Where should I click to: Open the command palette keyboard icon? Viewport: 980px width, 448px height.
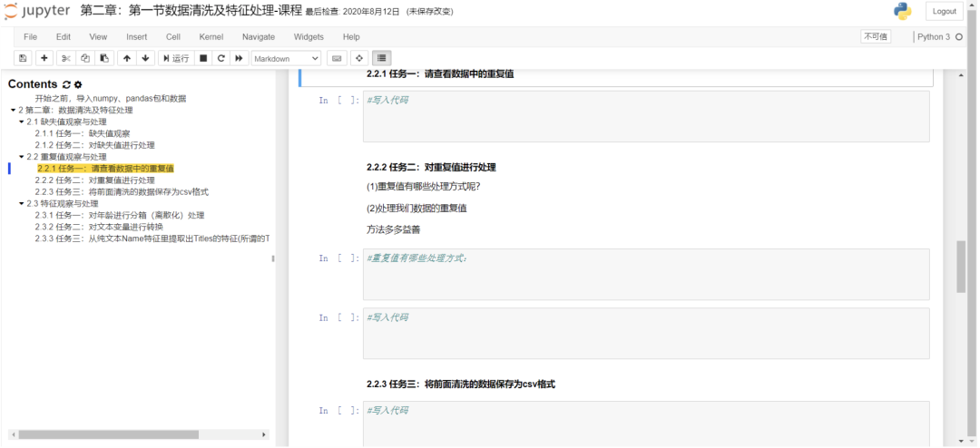[337, 58]
